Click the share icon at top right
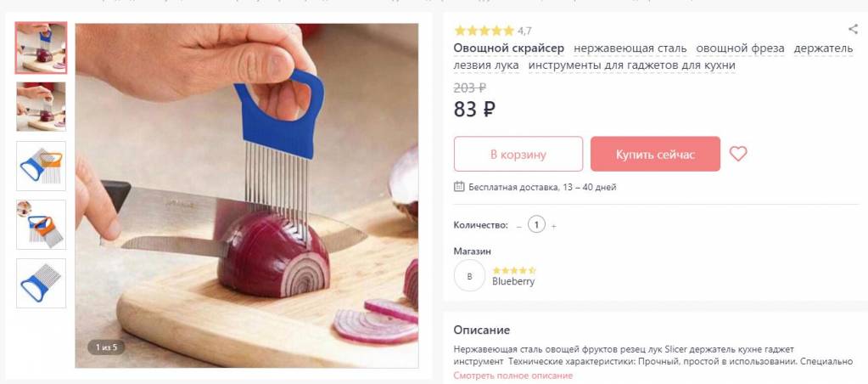The width and height of the screenshot is (868, 384). [853, 29]
